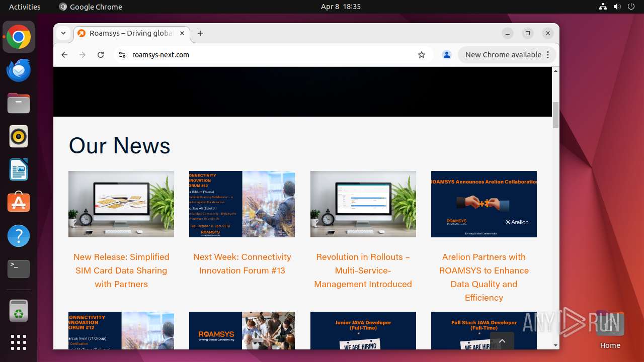Click ROAMSYS team hands thumbnail
The height and width of the screenshot is (362, 644).
pyautogui.click(x=242, y=330)
